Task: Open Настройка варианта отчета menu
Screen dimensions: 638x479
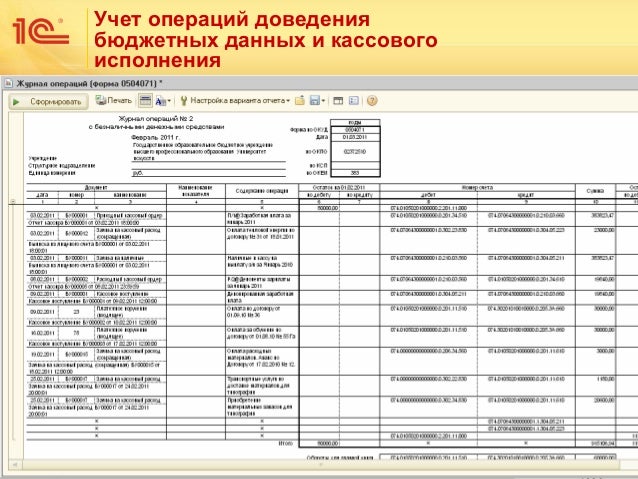Action: point(235,101)
